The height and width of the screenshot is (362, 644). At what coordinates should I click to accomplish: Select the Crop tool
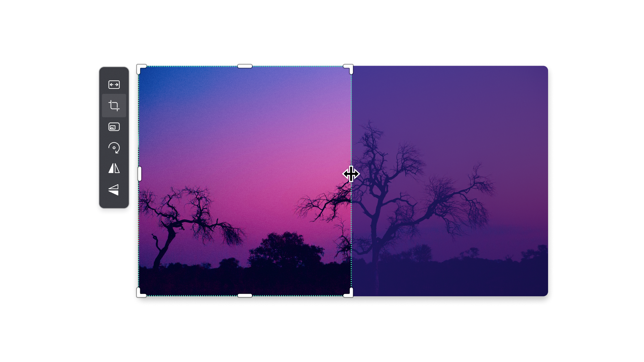pyautogui.click(x=114, y=106)
